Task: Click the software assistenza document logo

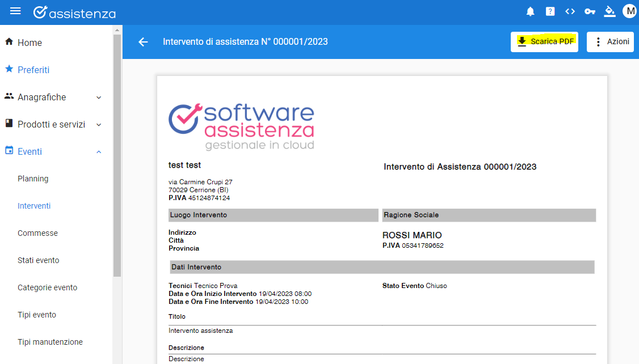Action: coord(242,126)
